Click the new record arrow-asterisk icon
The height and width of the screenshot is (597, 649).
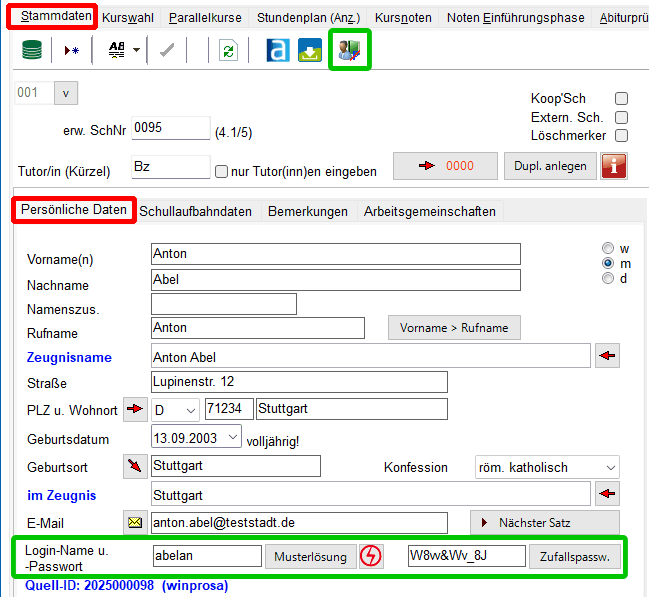pos(71,51)
